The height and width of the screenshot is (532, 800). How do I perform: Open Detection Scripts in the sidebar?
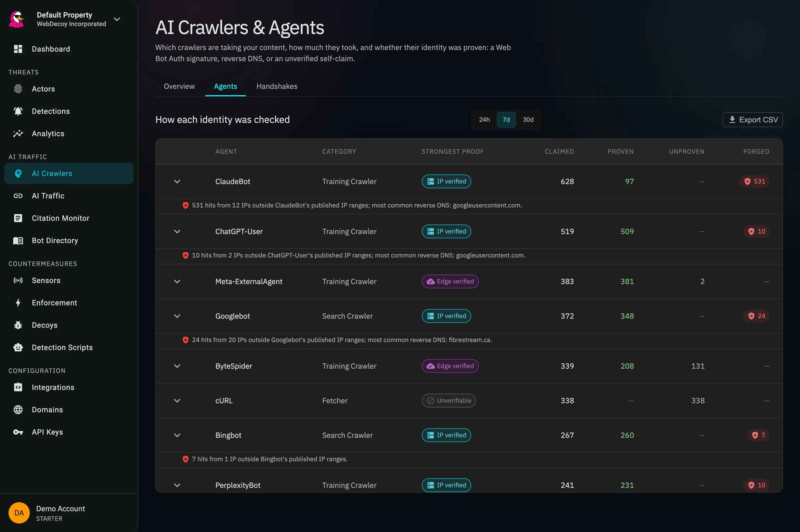(x=69, y=347)
